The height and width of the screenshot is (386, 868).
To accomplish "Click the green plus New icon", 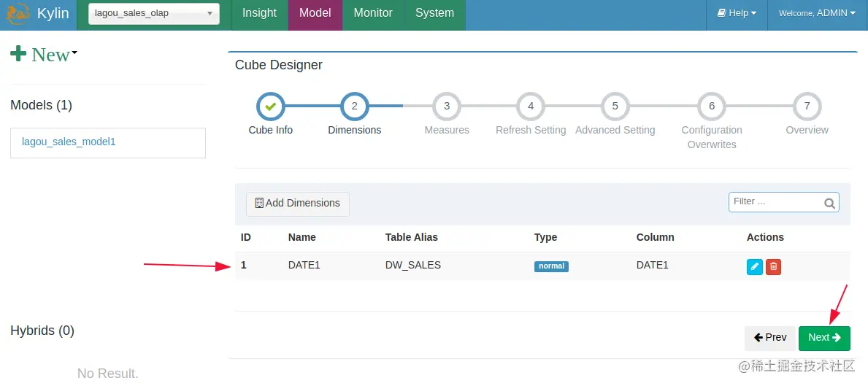I will click(x=18, y=54).
